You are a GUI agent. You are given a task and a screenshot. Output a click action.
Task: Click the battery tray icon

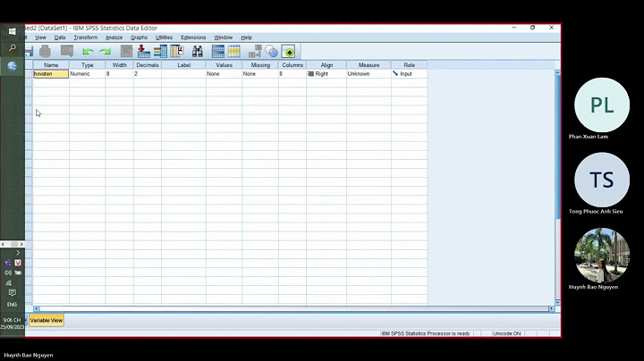coord(18,273)
